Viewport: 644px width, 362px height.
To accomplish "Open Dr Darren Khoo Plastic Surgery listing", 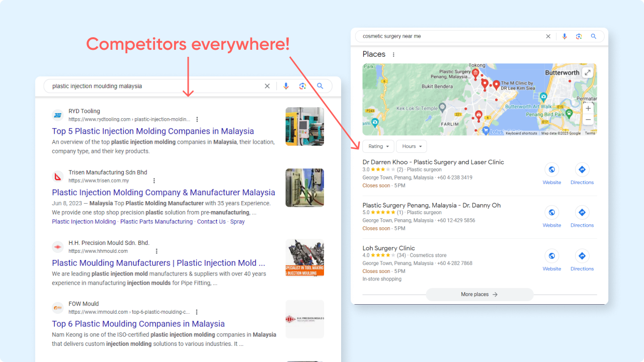I will (433, 162).
